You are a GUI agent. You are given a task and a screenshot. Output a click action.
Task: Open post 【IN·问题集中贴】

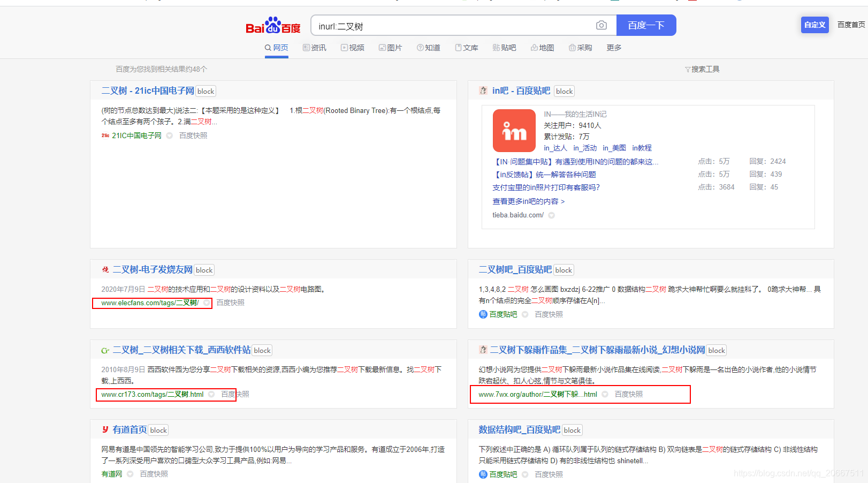pyautogui.click(x=575, y=162)
